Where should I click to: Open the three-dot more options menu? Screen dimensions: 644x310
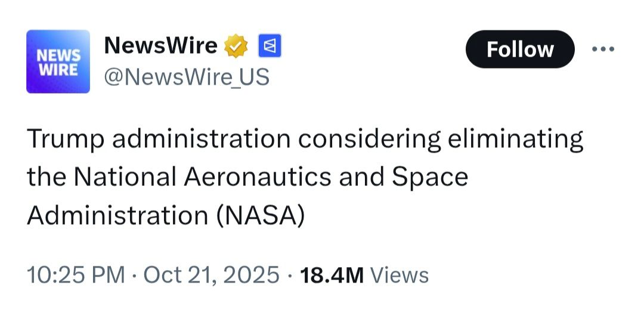(x=602, y=49)
